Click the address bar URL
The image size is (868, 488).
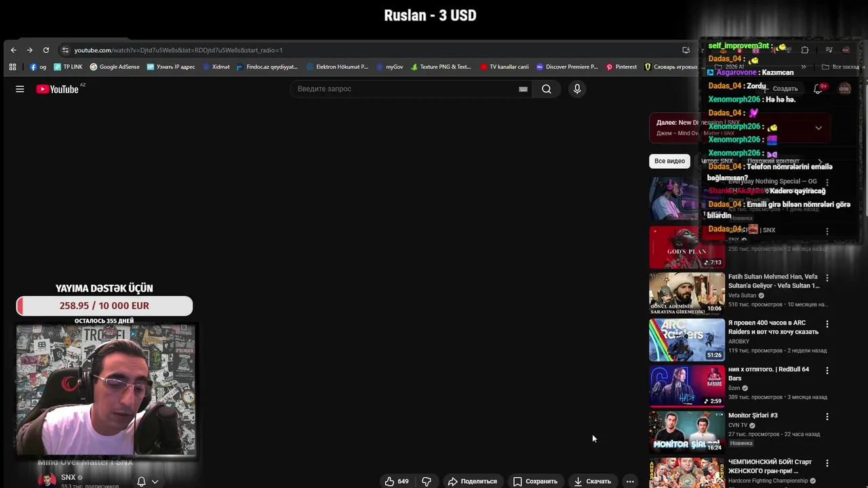[178, 50]
